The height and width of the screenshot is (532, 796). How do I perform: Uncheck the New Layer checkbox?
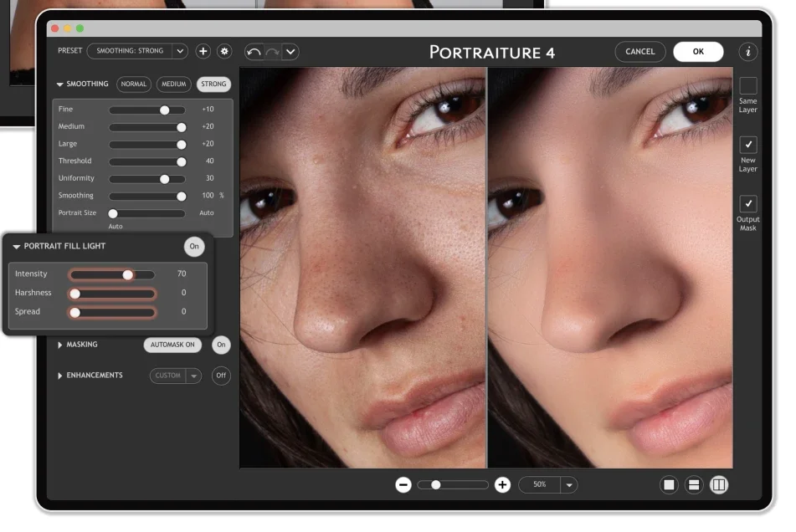[x=747, y=145]
